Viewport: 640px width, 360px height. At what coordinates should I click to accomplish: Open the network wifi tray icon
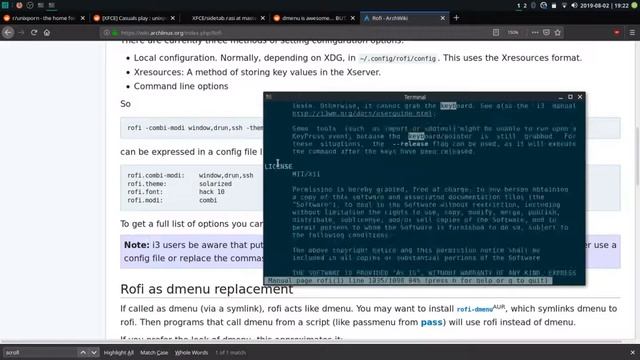tap(564, 6)
